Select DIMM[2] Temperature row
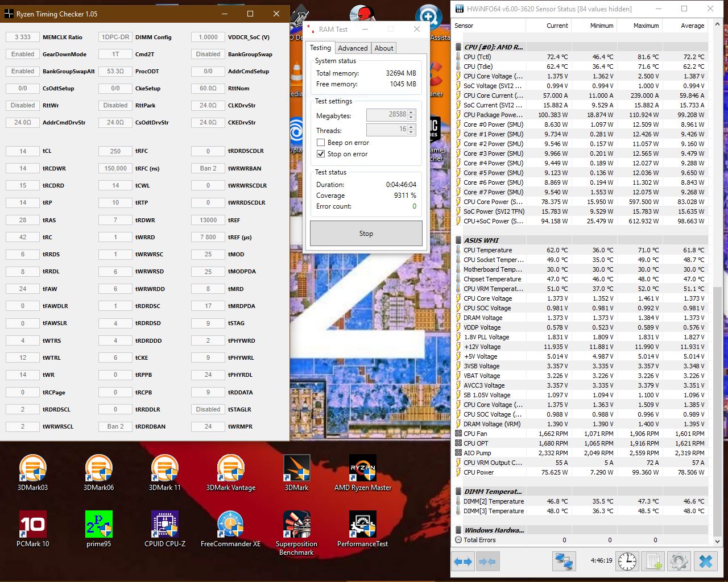The image size is (728, 582). [581, 501]
